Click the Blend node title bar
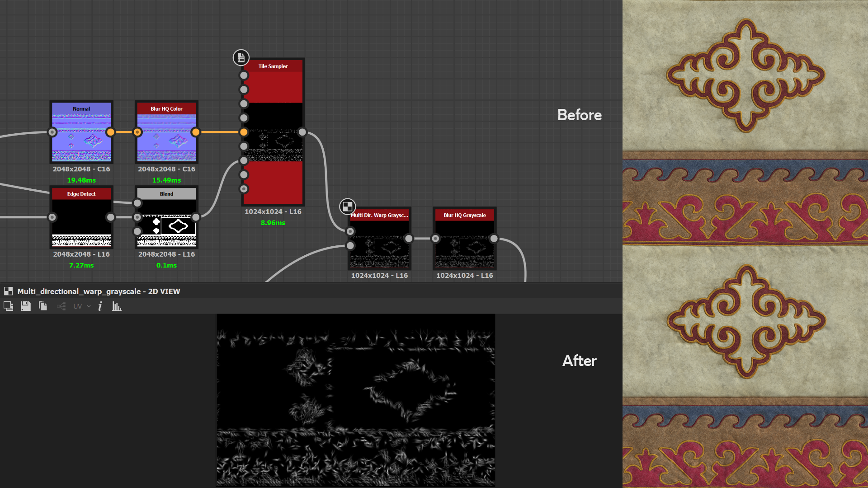 pos(166,194)
